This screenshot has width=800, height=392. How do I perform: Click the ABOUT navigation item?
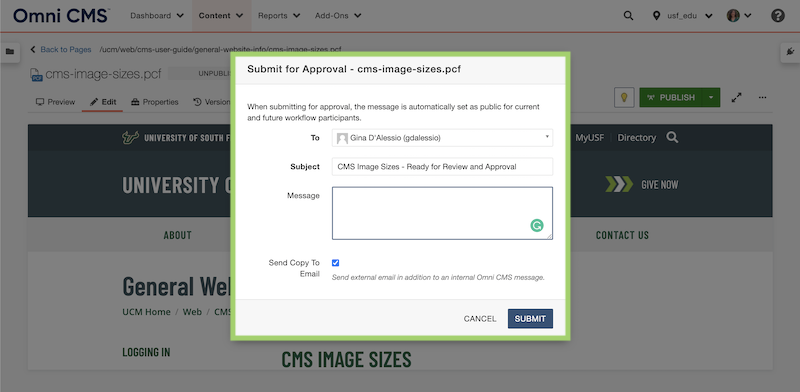178,235
